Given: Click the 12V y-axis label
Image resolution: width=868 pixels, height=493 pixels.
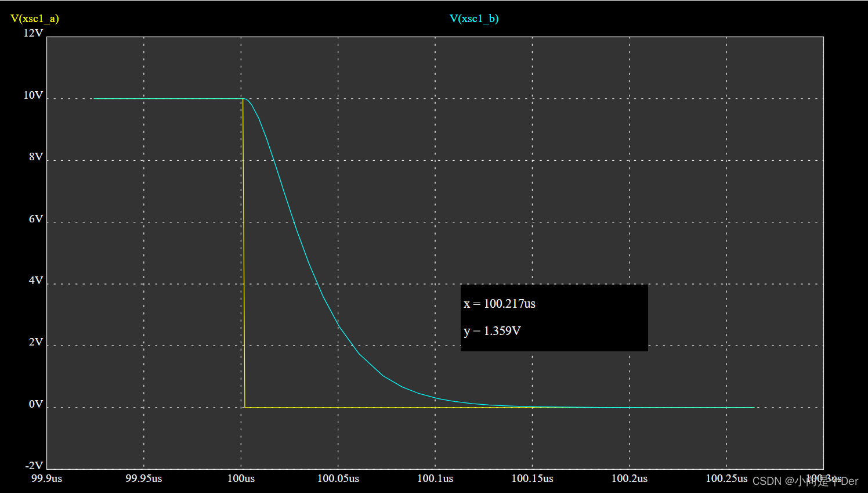Looking at the screenshot, I should coord(33,33).
